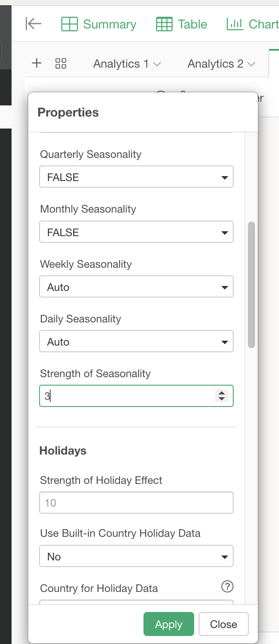This screenshot has height=644, width=279.
Task: Click the Chart bar graph icon
Action: (235, 24)
